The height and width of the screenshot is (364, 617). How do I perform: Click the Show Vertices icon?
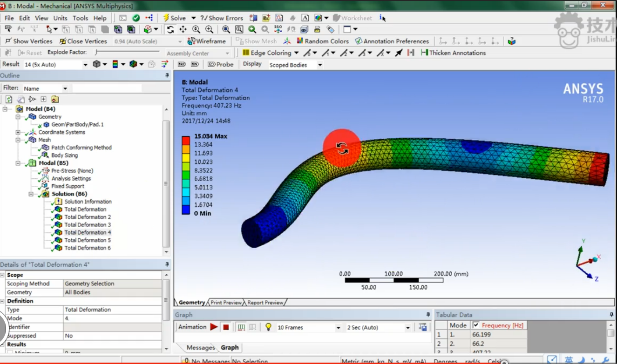click(x=8, y=41)
